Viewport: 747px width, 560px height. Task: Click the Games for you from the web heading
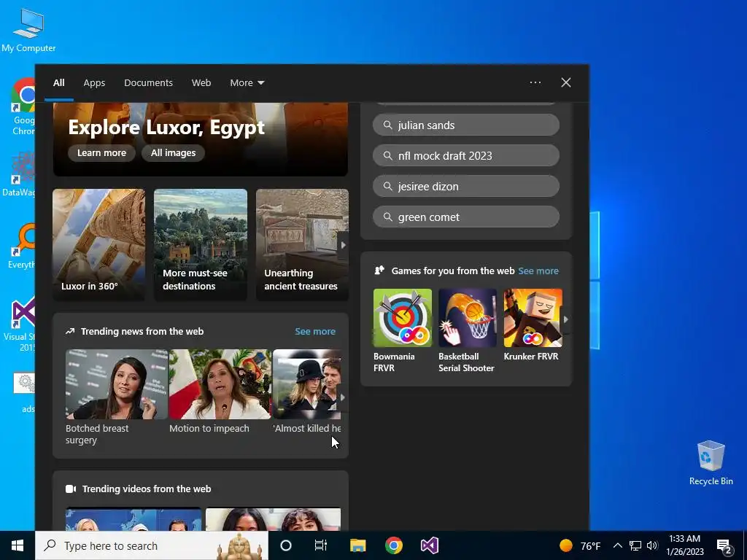click(x=452, y=271)
